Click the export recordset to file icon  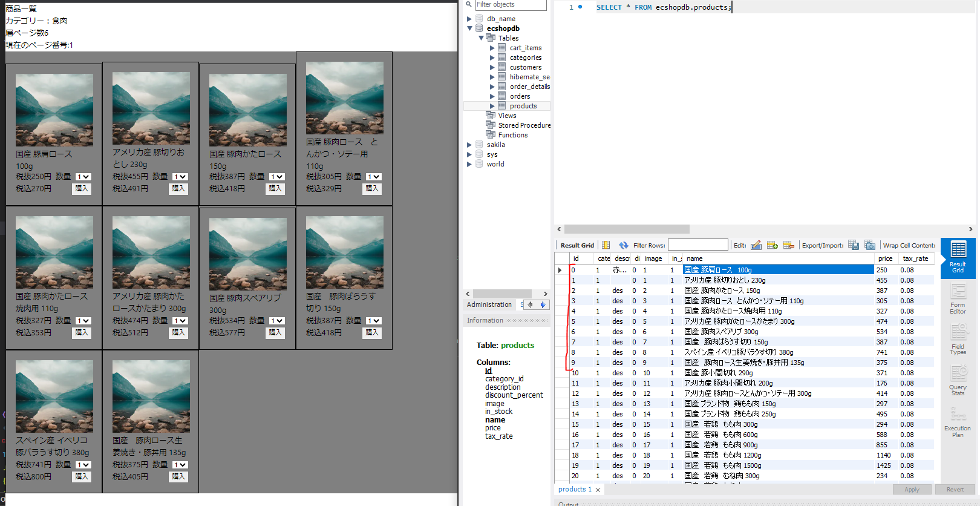854,245
